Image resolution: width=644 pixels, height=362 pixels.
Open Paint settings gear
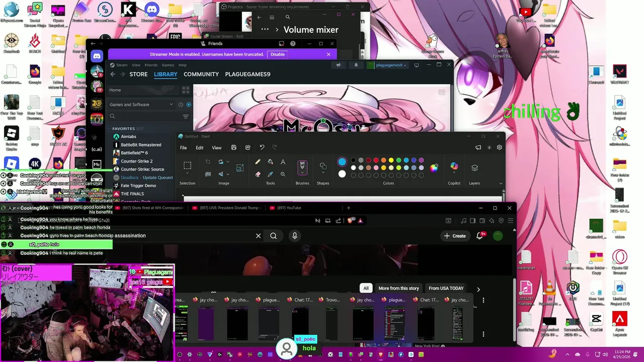[500, 148]
